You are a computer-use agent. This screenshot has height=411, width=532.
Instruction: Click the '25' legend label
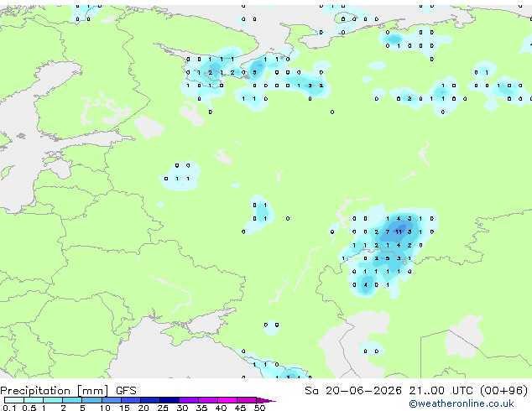(x=163, y=408)
